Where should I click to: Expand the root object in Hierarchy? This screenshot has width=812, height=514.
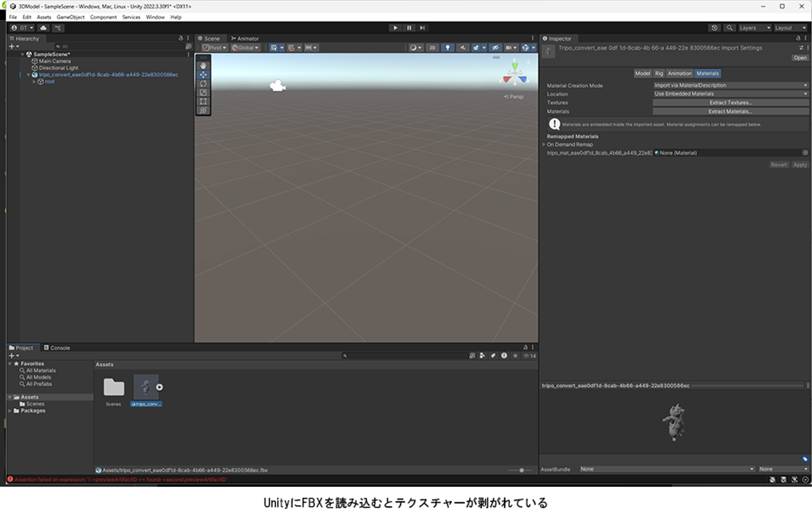(x=34, y=82)
